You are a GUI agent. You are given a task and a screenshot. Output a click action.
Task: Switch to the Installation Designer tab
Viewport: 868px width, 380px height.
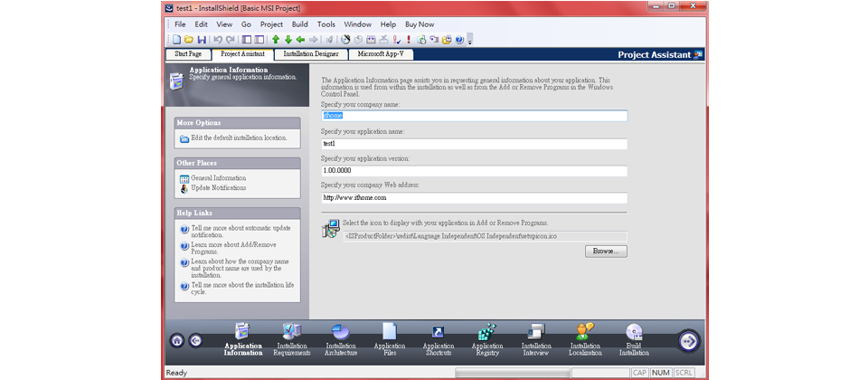[310, 54]
